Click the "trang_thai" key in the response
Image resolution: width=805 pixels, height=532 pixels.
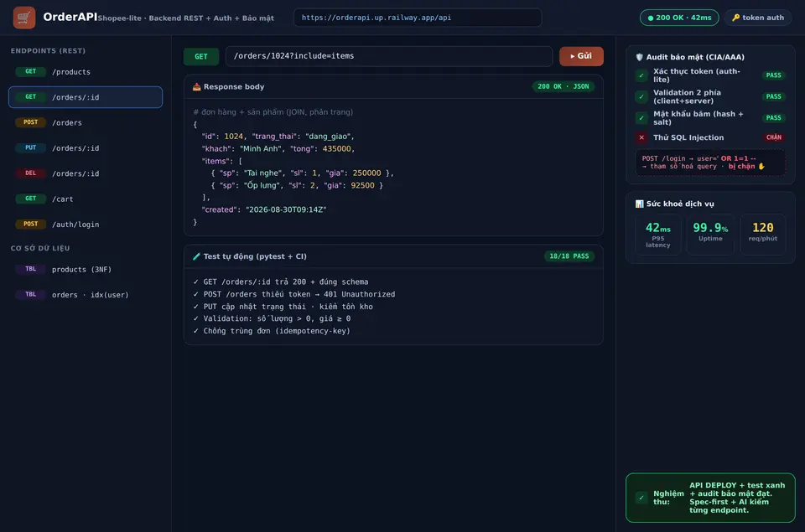pos(273,137)
